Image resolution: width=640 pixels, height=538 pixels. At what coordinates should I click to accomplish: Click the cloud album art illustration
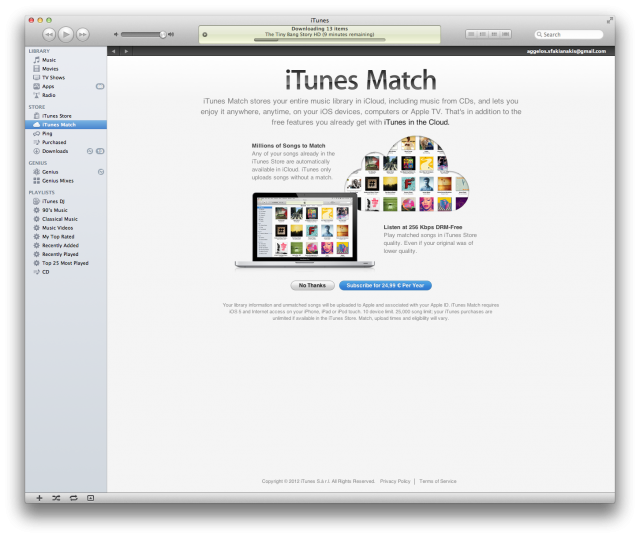coord(407,174)
